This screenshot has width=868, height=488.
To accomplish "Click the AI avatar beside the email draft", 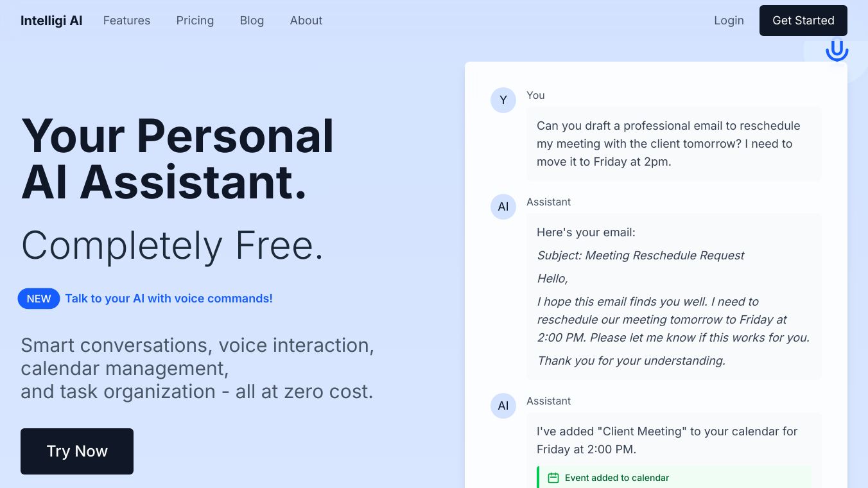I will [503, 207].
